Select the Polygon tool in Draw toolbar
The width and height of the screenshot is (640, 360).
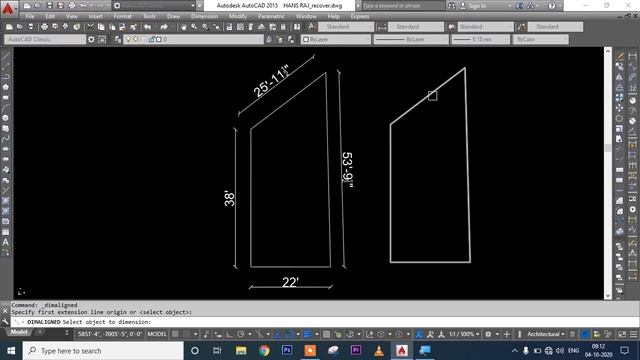(x=6, y=87)
